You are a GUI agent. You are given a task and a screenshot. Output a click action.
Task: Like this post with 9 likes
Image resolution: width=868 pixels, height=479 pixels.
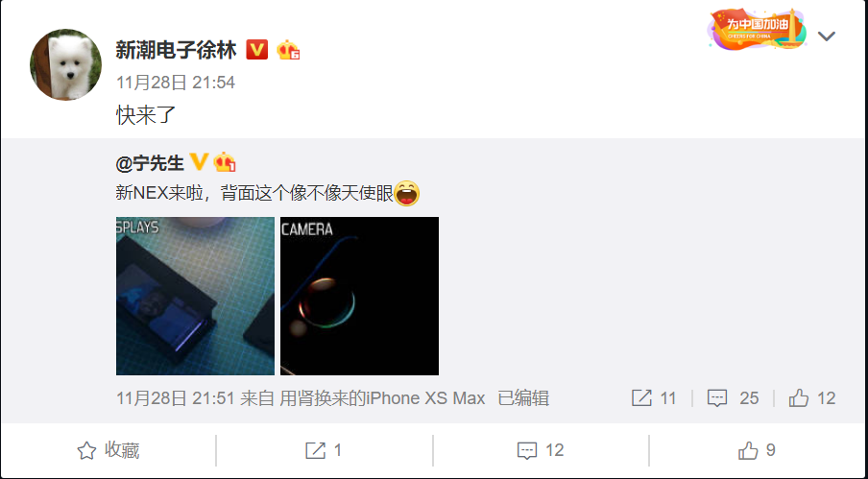(x=757, y=451)
